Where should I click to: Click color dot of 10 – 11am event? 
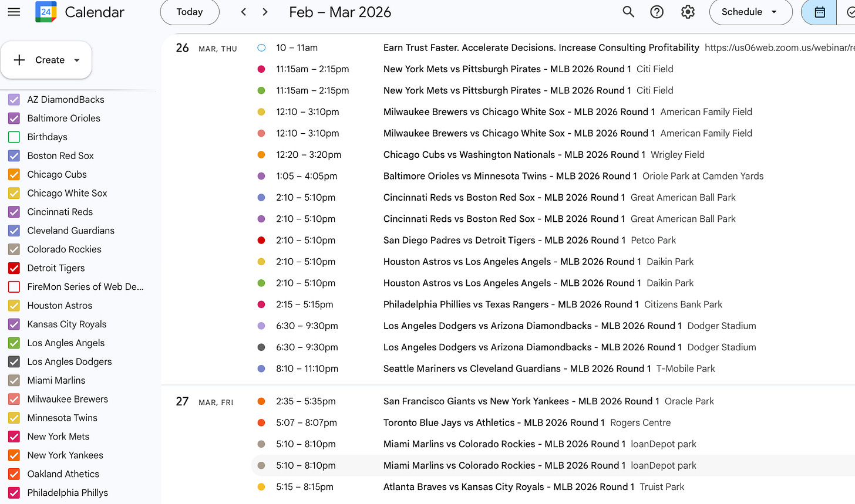262,48
